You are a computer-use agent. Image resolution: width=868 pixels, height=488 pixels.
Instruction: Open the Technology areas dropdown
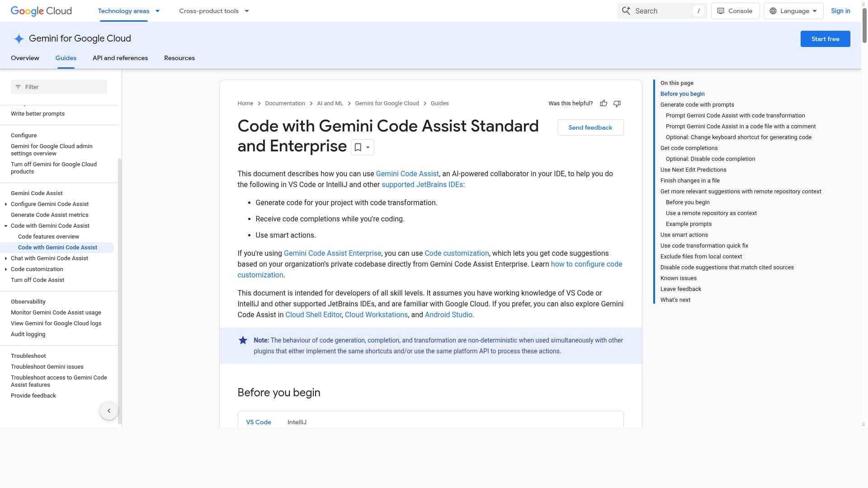pos(129,11)
